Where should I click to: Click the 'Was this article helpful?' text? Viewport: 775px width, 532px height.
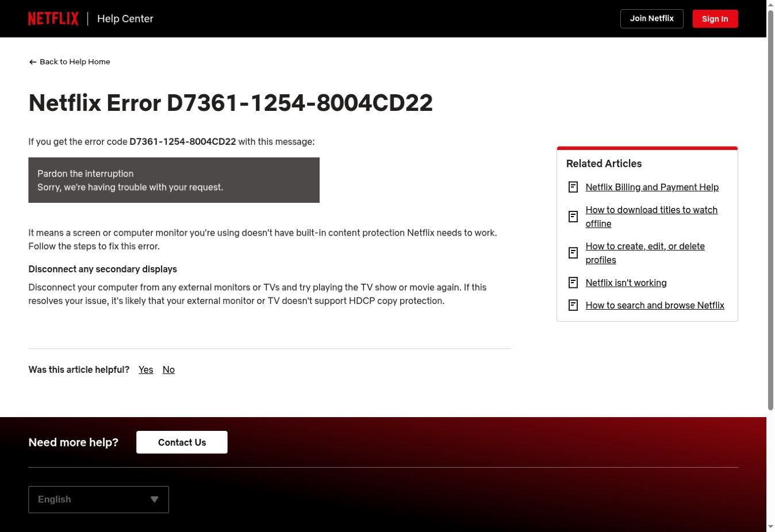point(79,369)
